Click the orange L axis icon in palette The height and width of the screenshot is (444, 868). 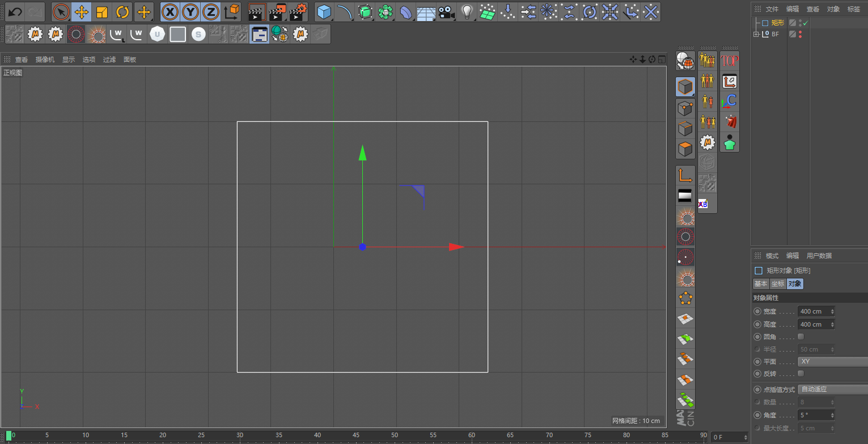tap(685, 176)
